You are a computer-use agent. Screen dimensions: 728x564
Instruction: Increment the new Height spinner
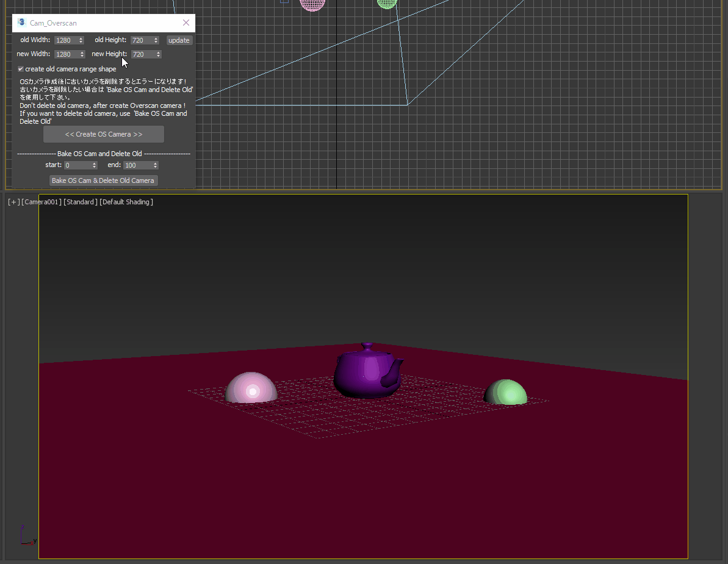[x=159, y=52]
